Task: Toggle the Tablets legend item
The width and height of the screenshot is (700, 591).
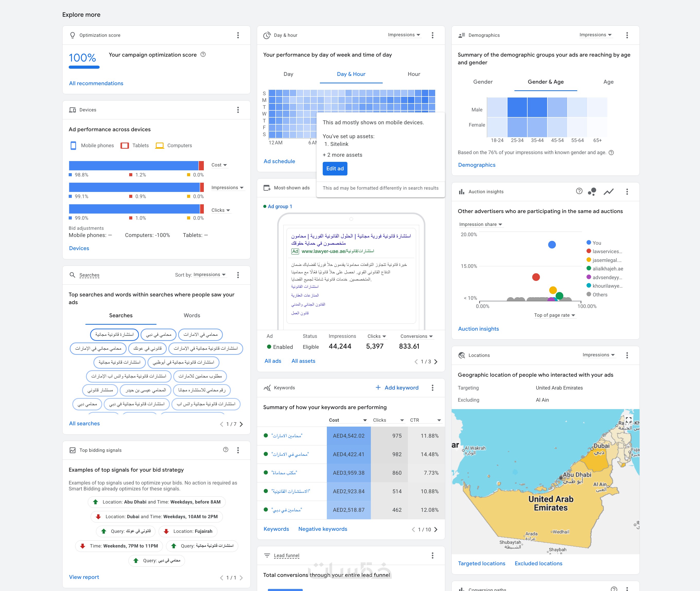Action: pos(135,146)
